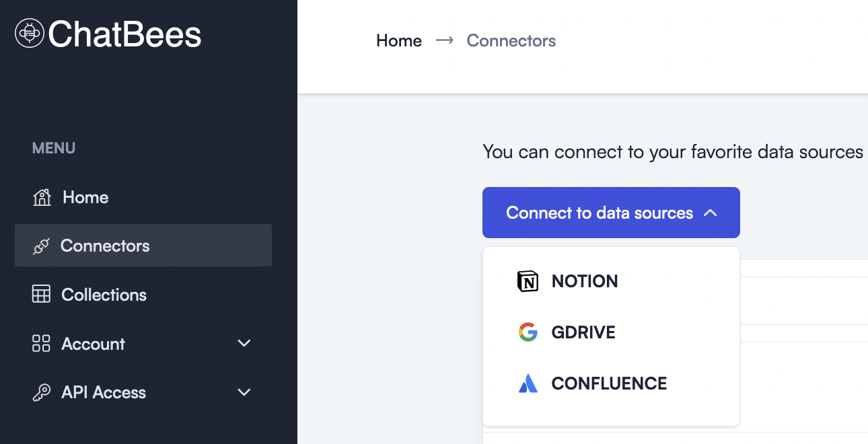Expand the Account submenu chevron
868x444 pixels.
tap(244, 344)
